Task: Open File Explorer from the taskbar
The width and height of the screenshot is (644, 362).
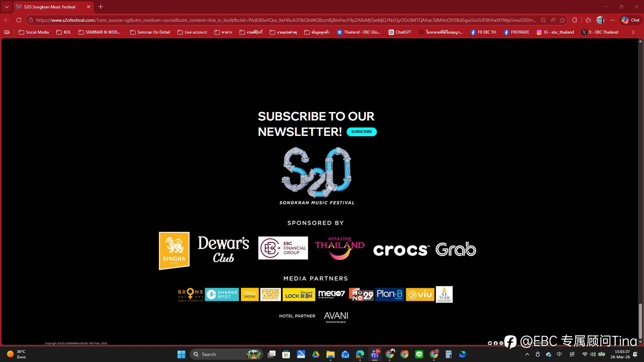Action: pyautogui.click(x=331, y=354)
